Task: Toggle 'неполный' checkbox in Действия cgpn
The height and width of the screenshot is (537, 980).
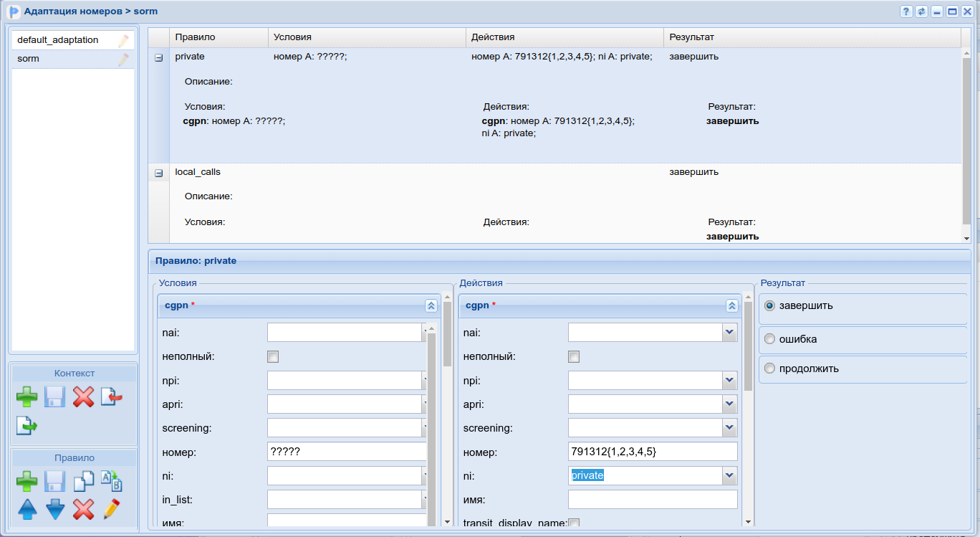Action: (574, 356)
